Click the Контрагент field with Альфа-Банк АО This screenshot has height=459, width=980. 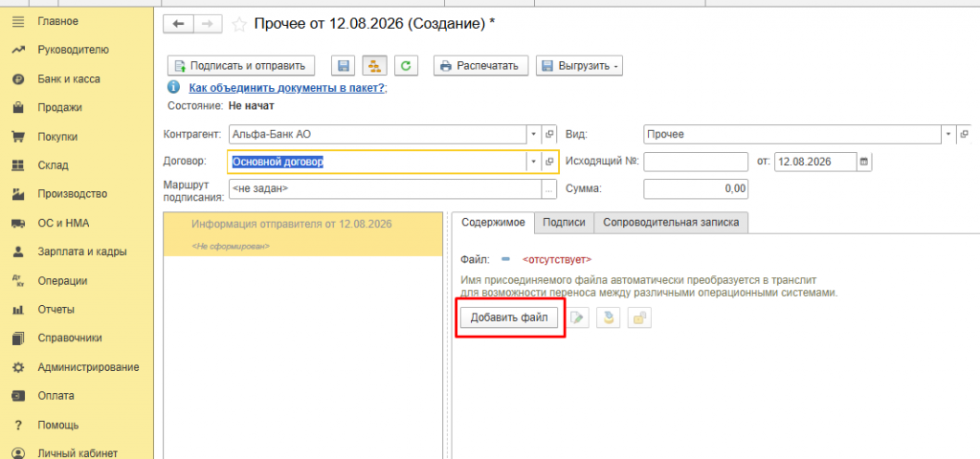pos(377,134)
